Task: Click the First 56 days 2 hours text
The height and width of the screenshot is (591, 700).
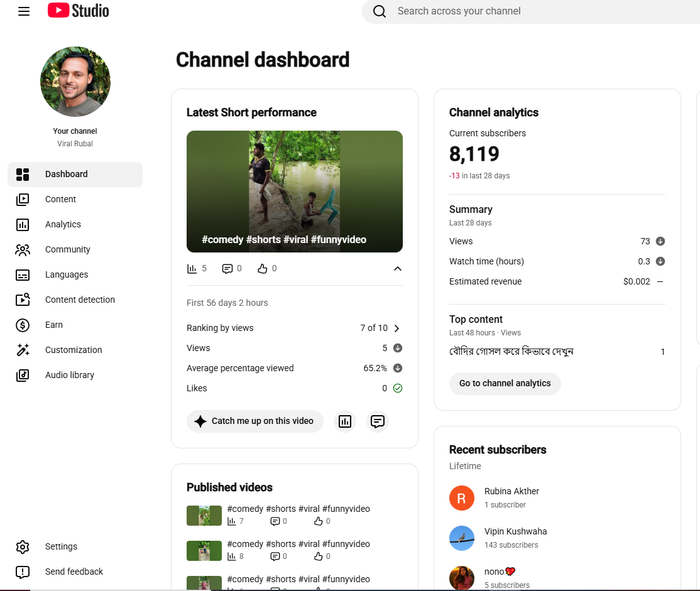Action: (x=227, y=303)
